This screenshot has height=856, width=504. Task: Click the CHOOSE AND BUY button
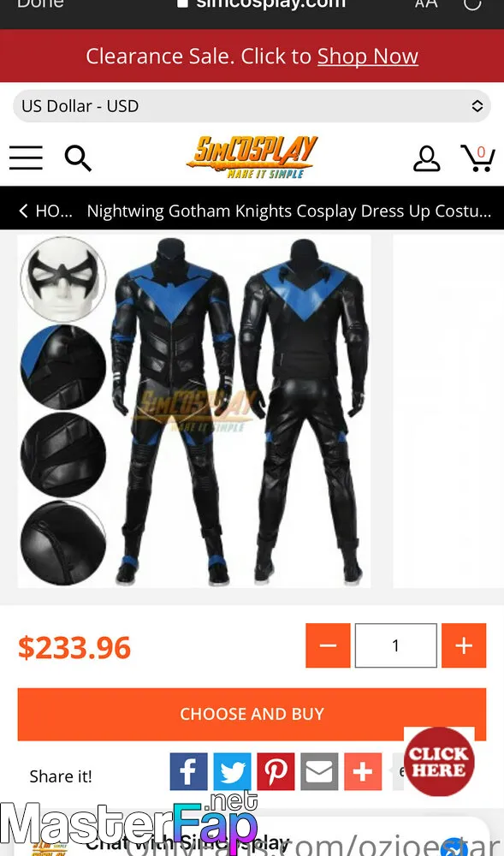pos(252,714)
